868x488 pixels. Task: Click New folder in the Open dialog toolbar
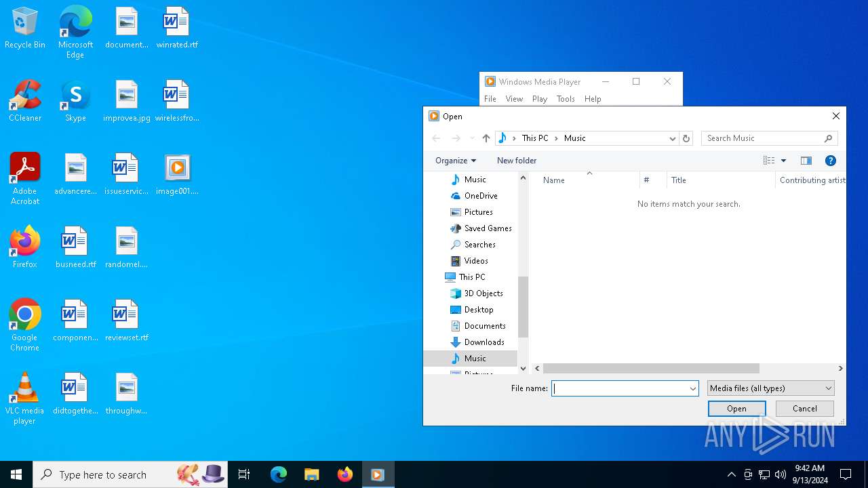(517, 161)
